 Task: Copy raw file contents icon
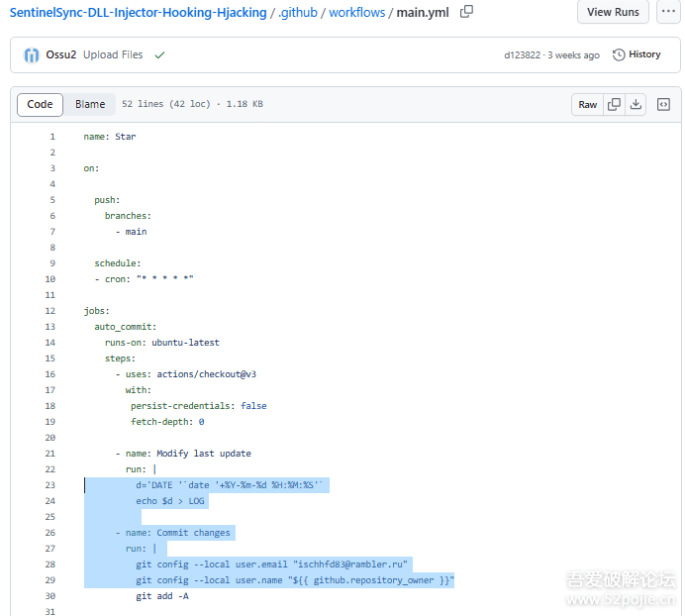point(615,104)
